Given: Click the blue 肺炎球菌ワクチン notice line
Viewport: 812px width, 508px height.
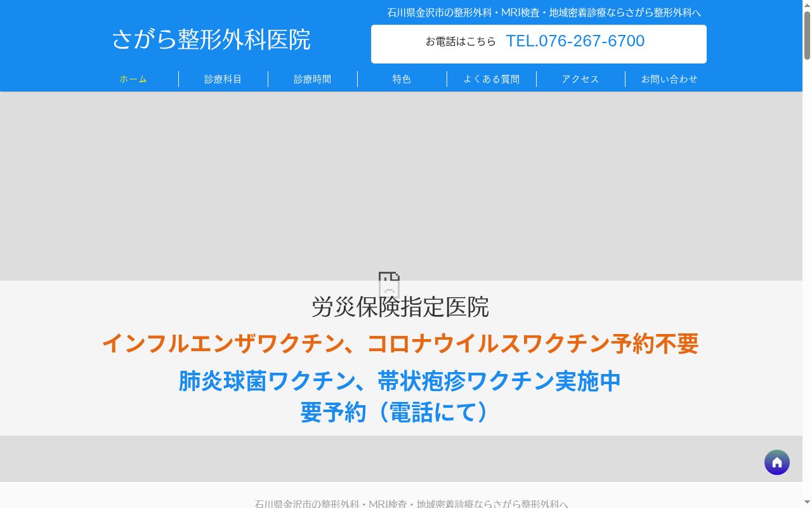Looking at the screenshot, I should 400,381.
